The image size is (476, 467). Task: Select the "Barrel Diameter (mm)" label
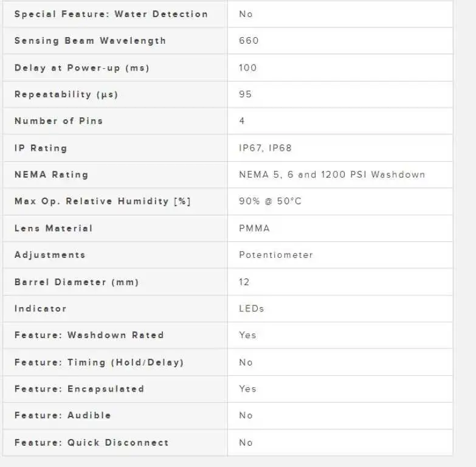[77, 282]
